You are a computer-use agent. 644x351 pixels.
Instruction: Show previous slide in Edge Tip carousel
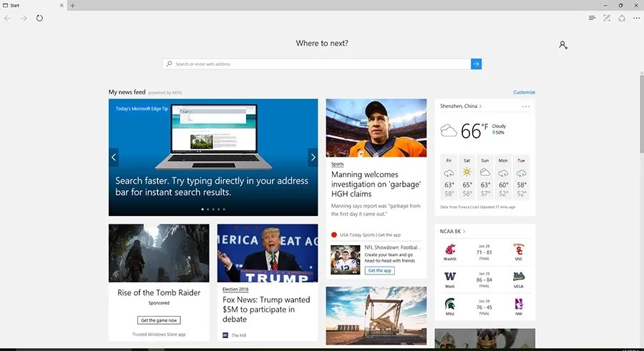coord(114,157)
